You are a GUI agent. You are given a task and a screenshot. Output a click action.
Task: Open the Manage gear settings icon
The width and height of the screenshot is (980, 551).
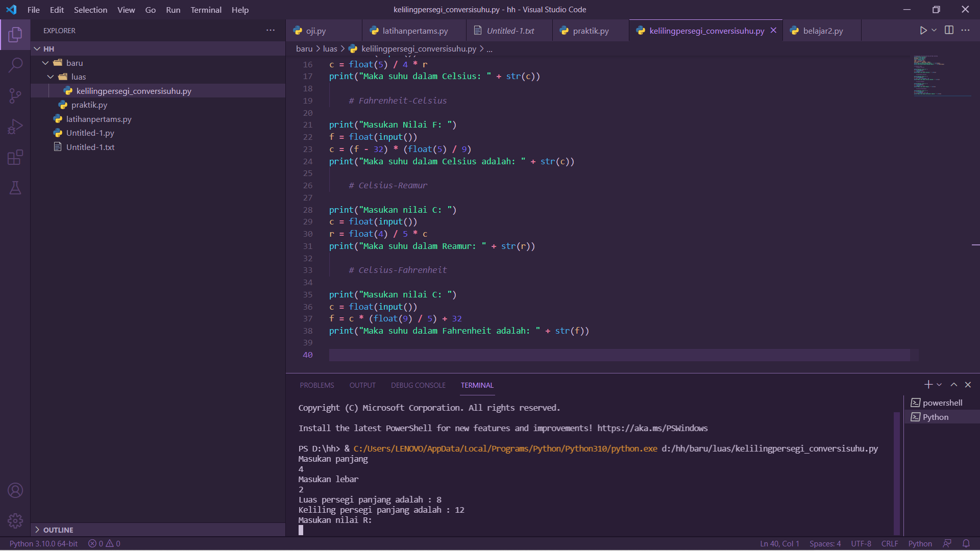click(15, 521)
